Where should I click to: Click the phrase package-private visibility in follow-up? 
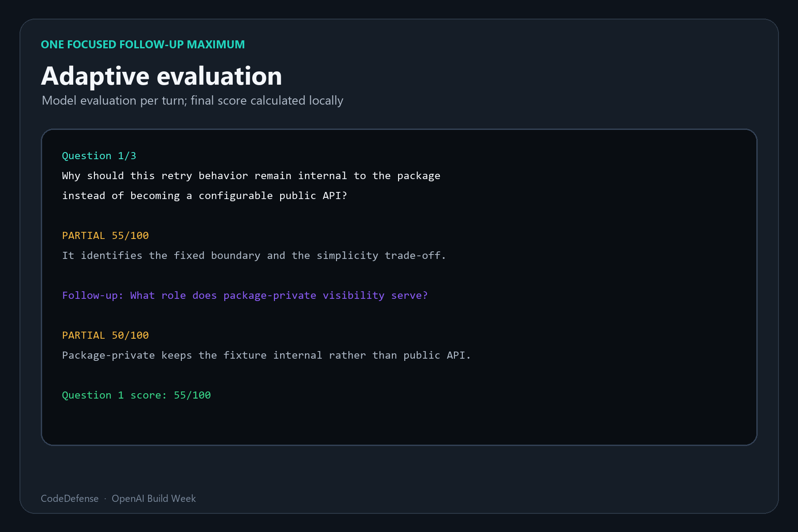point(304,295)
